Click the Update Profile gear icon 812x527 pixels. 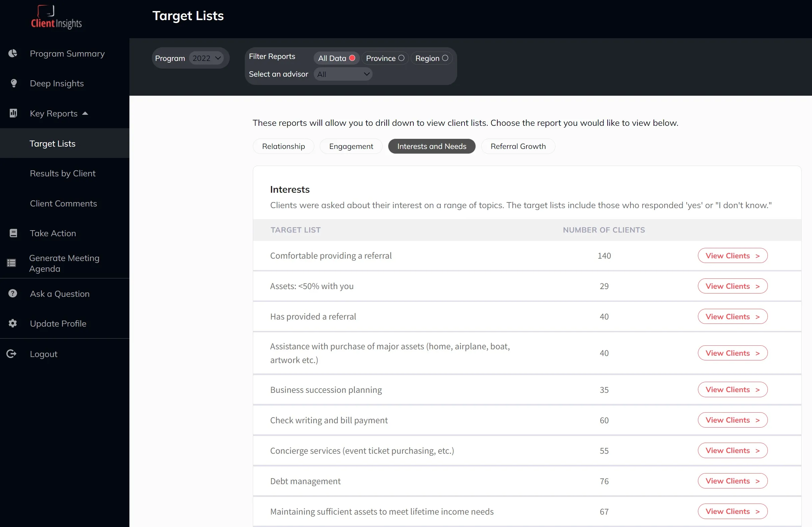[x=13, y=323]
